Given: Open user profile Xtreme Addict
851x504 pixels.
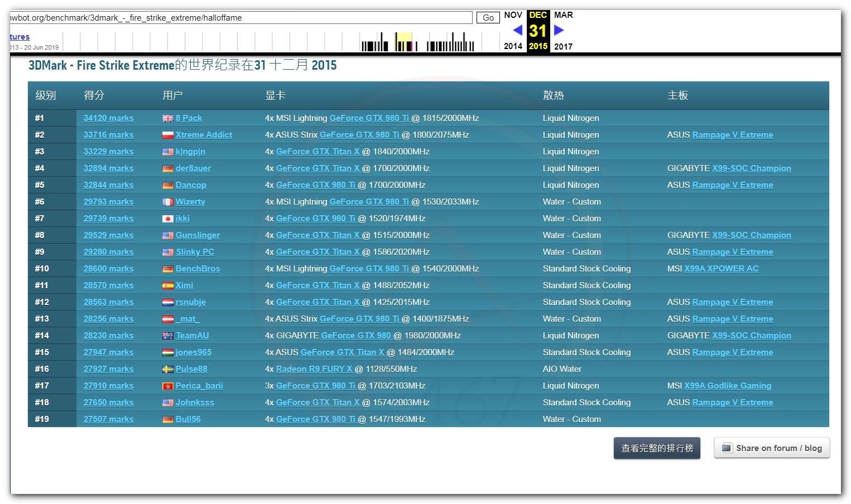Looking at the screenshot, I should point(204,135).
